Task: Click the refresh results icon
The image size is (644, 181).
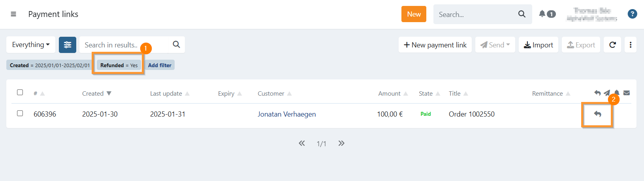Action: pos(612,45)
